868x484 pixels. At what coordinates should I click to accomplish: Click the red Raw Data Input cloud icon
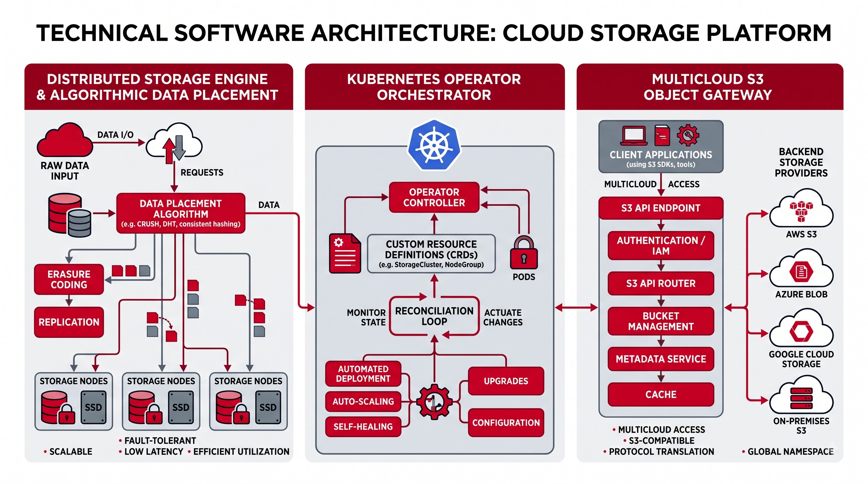pyautogui.click(x=65, y=140)
